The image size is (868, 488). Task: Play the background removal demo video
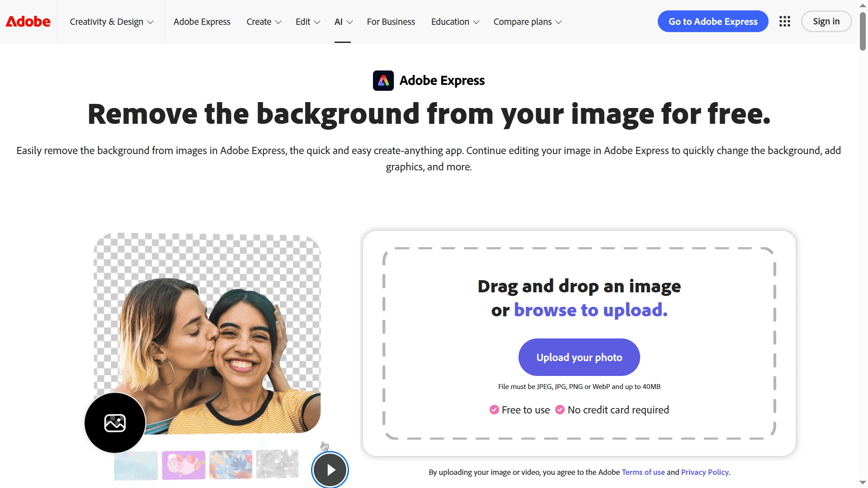[330, 470]
